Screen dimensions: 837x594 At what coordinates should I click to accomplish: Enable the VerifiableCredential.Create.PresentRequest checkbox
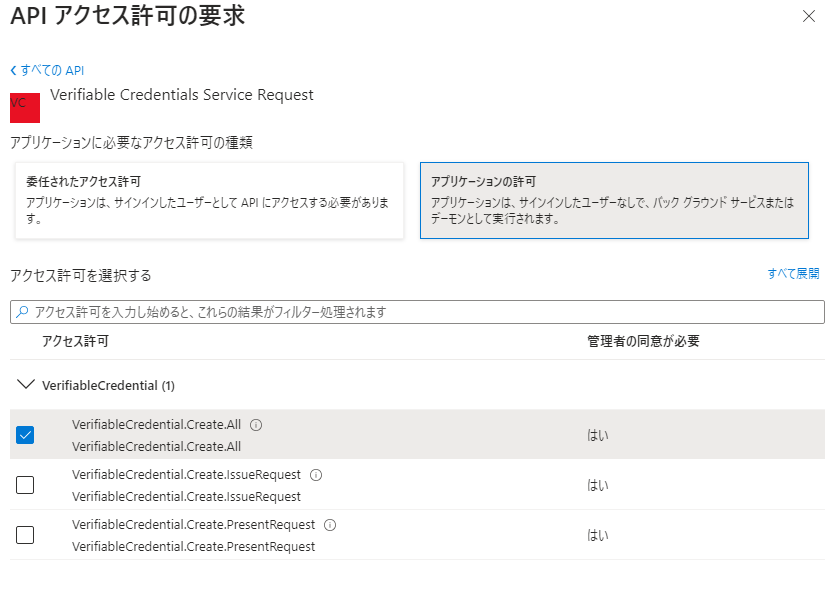tap(25, 535)
